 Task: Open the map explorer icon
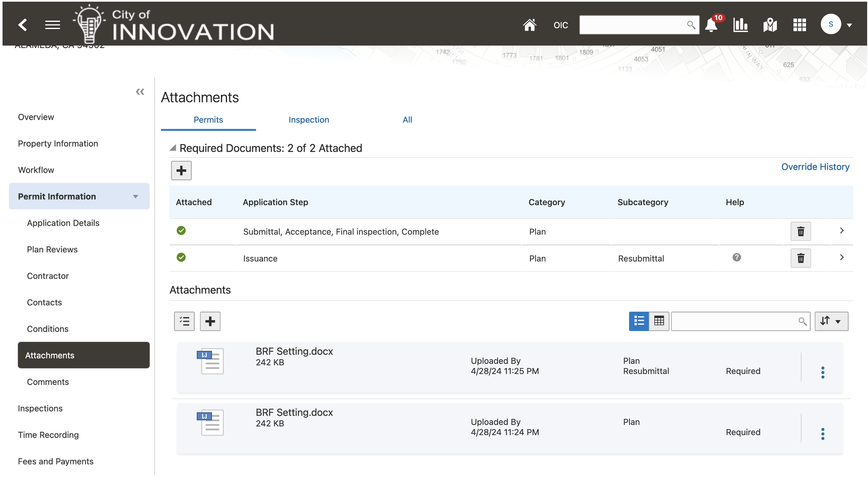(x=770, y=25)
